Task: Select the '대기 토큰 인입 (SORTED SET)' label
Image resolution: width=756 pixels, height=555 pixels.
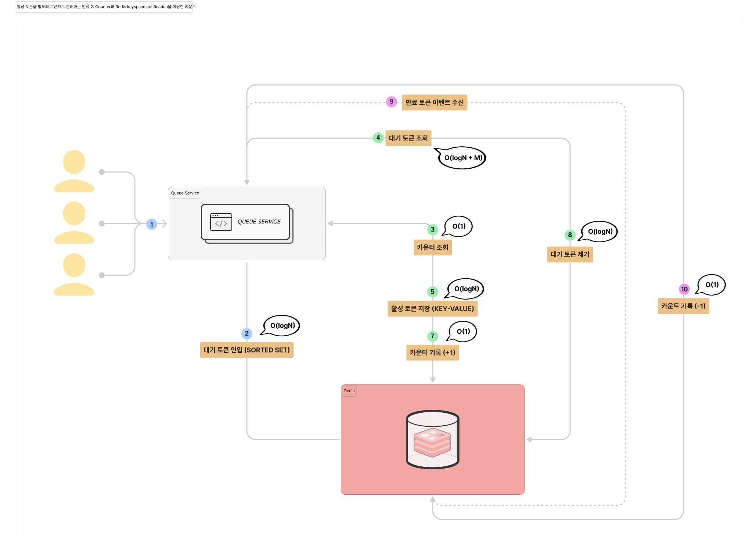Action: (246, 350)
